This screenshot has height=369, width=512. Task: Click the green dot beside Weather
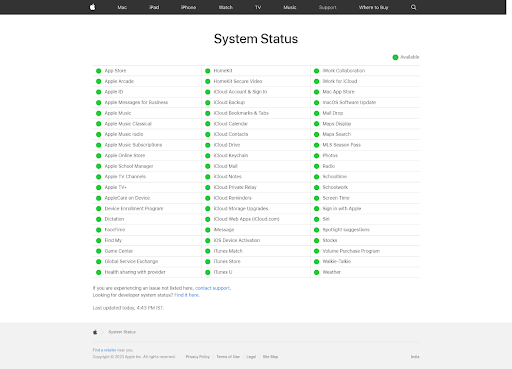[x=317, y=272]
